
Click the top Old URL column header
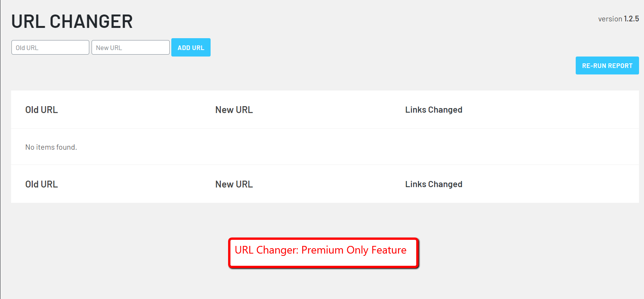pyautogui.click(x=41, y=110)
